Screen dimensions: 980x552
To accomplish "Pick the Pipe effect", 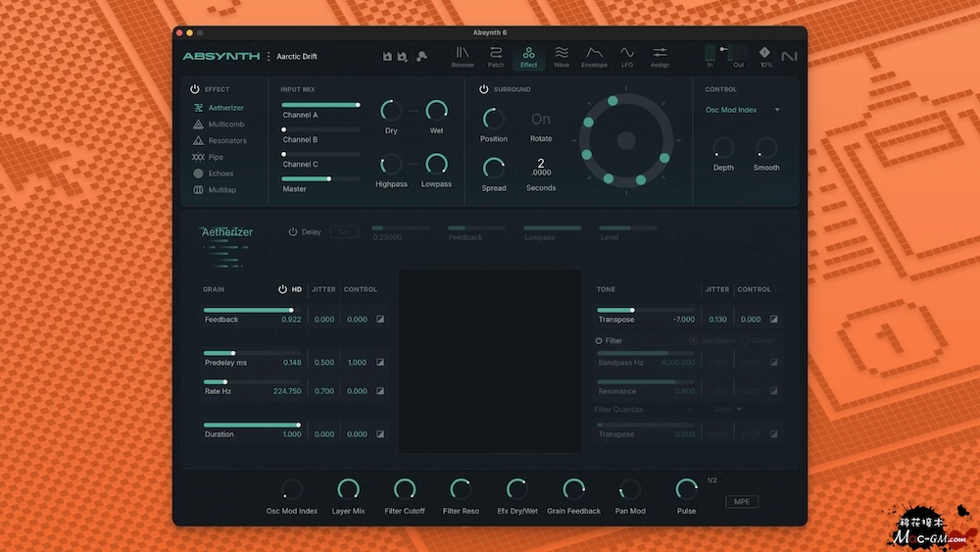I will click(x=216, y=157).
